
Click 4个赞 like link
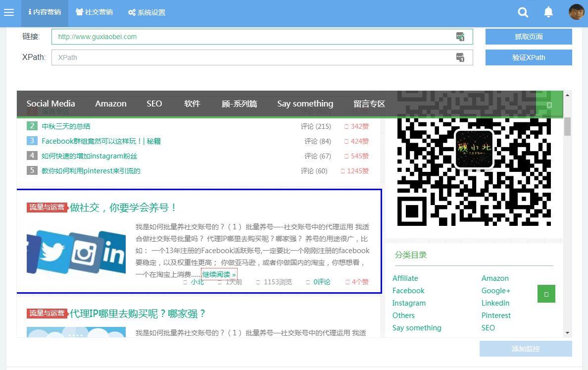pyautogui.click(x=357, y=282)
